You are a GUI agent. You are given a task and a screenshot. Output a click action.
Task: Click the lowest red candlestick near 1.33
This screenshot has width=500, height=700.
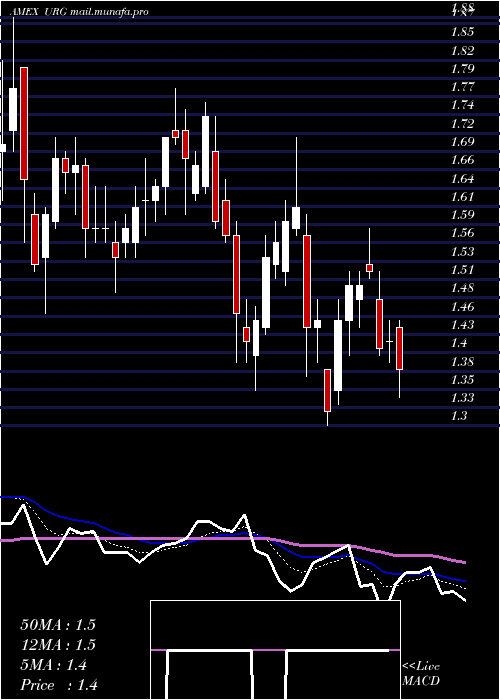[327, 390]
